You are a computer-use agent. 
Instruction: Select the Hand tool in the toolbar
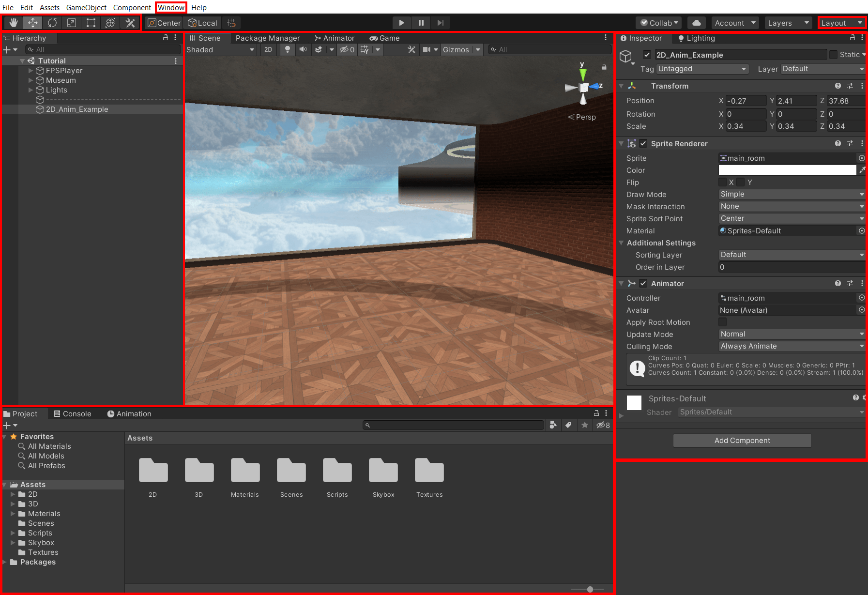pos(13,22)
